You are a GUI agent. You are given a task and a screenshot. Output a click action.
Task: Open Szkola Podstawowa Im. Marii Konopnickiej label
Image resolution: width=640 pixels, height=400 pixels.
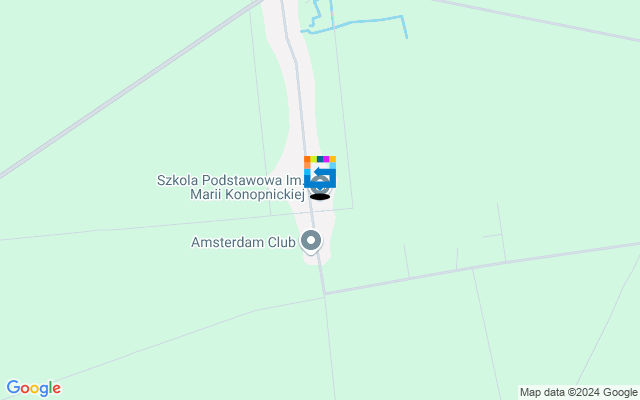coord(231,187)
